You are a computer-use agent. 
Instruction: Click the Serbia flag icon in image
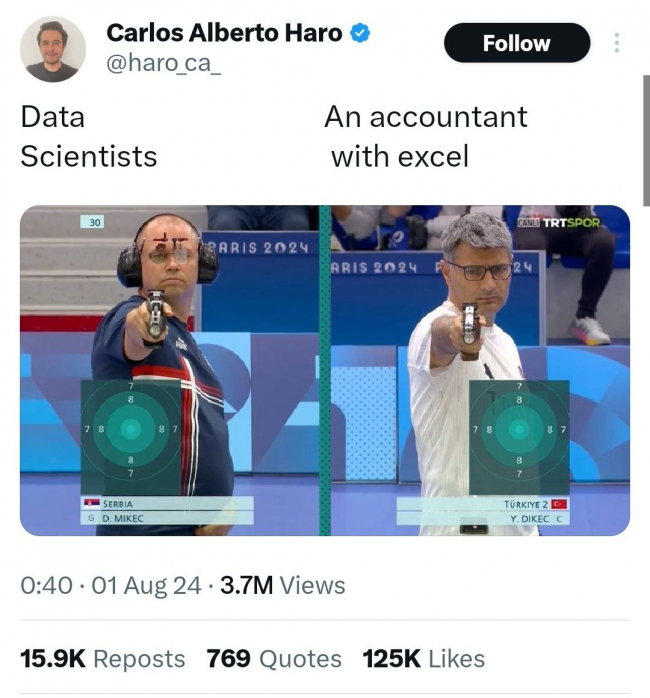coord(92,503)
